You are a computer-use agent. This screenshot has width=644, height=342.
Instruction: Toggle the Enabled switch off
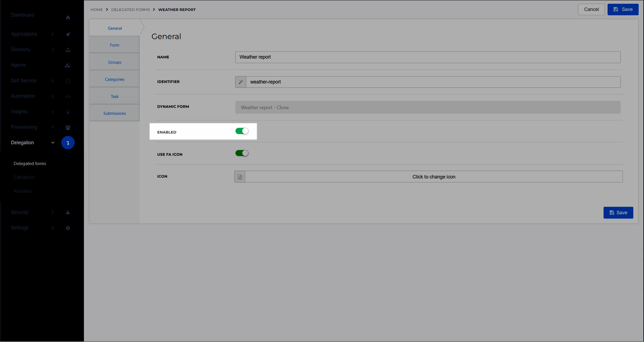click(x=242, y=131)
